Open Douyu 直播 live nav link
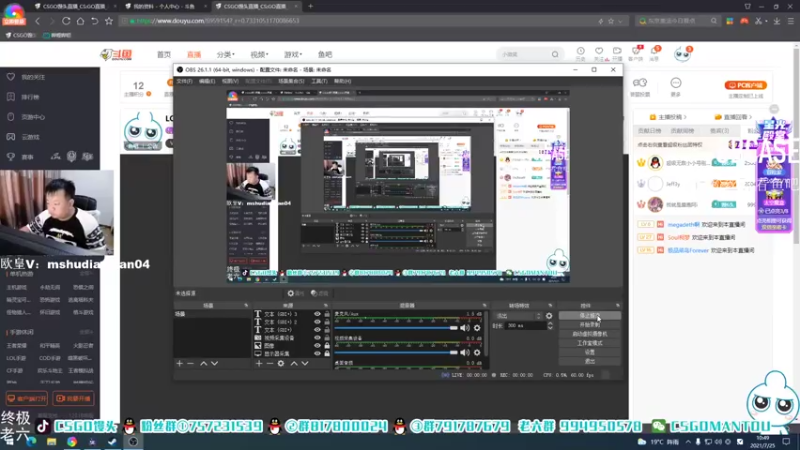Screen dimensions: 800x450 tap(194, 55)
